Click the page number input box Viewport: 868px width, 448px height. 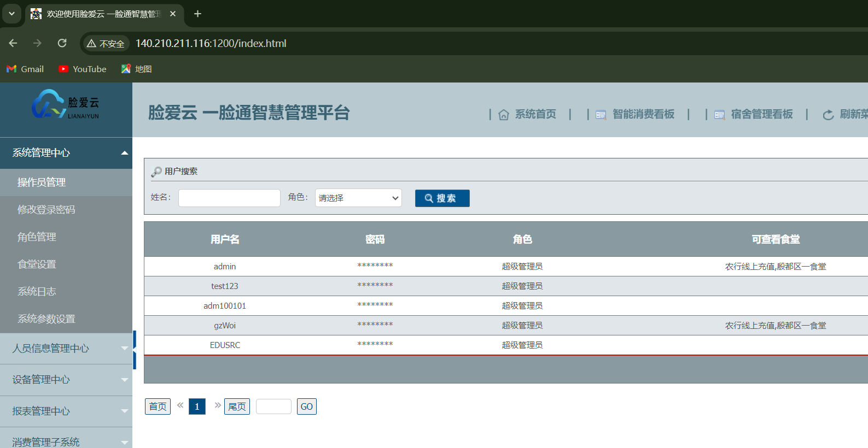point(273,406)
